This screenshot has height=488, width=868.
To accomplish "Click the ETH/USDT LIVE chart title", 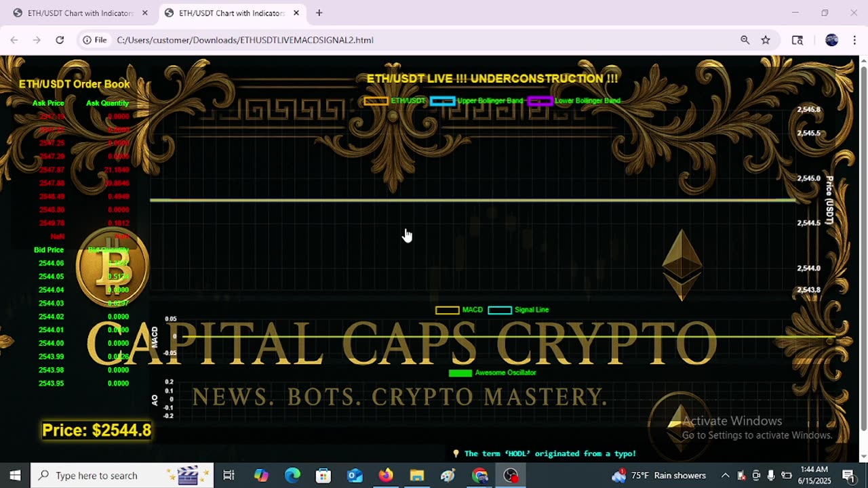I will click(492, 79).
